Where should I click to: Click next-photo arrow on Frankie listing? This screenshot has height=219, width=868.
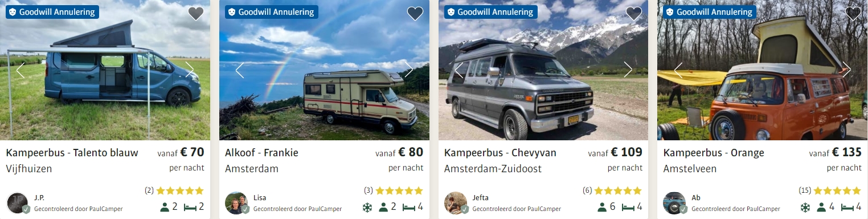point(409,70)
